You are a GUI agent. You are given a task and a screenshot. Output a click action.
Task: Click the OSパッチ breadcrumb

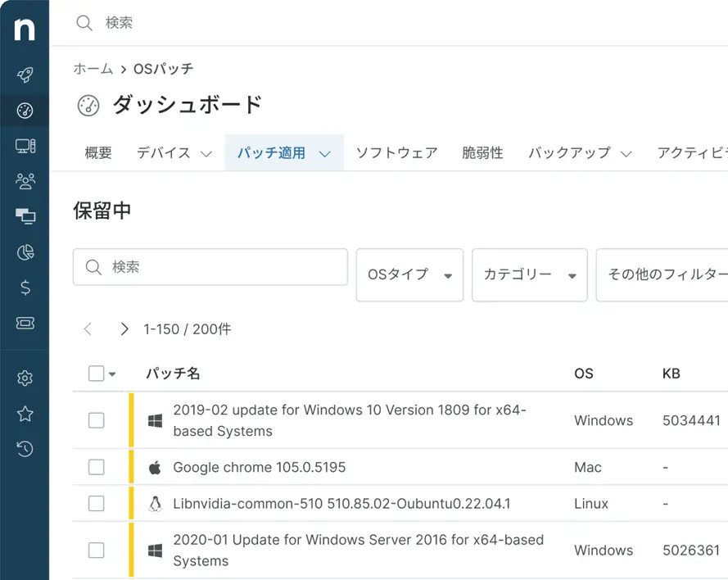pyautogui.click(x=164, y=69)
